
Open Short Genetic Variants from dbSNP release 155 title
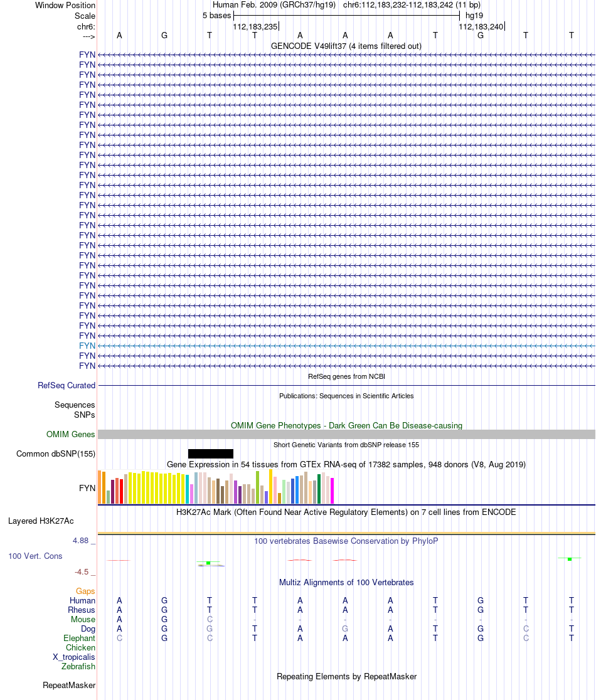click(x=346, y=445)
